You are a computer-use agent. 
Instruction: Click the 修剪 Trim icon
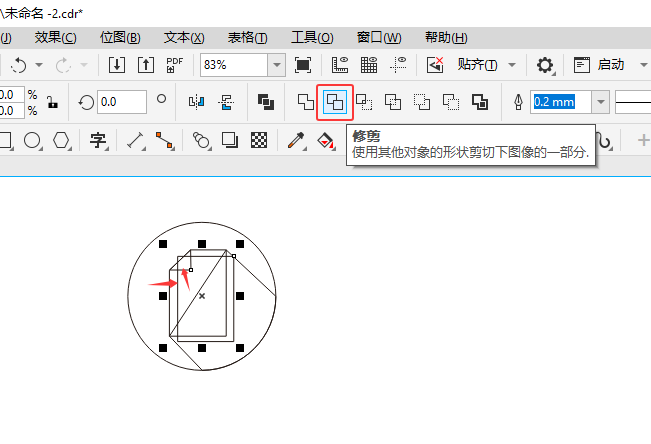click(335, 102)
